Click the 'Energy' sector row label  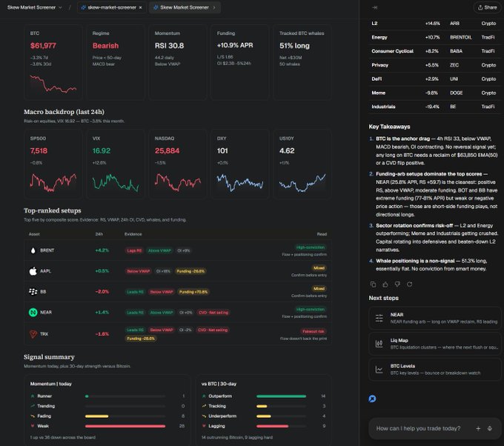[379, 37]
